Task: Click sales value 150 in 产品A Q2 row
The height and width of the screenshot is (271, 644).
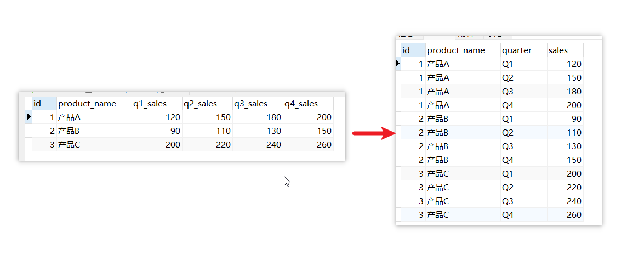Action: [565, 78]
